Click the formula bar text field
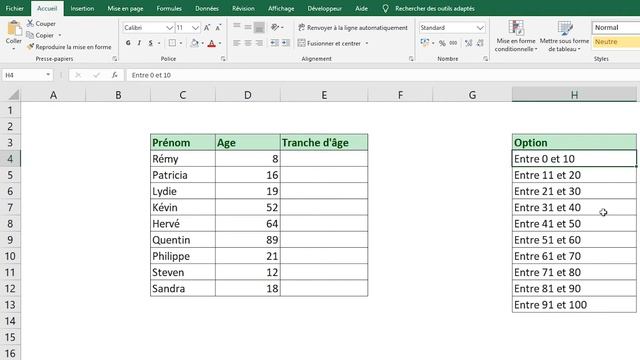This screenshot has height=360, width=640. 384,75
